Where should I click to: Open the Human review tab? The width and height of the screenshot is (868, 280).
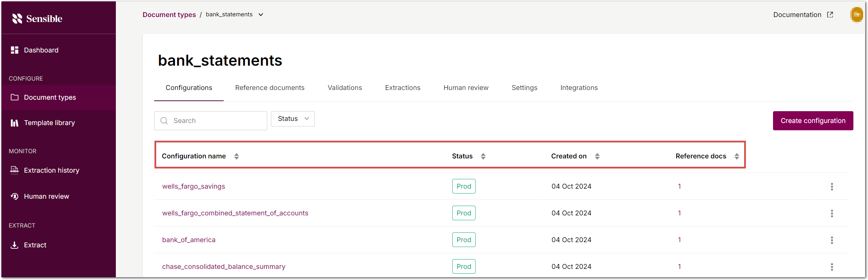tap(466, 88)
